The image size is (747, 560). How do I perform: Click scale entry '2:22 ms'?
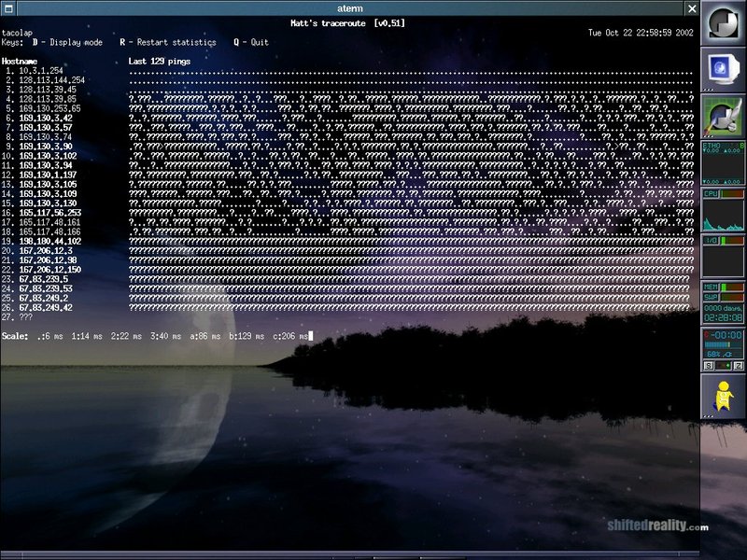(x=126, y=336)
